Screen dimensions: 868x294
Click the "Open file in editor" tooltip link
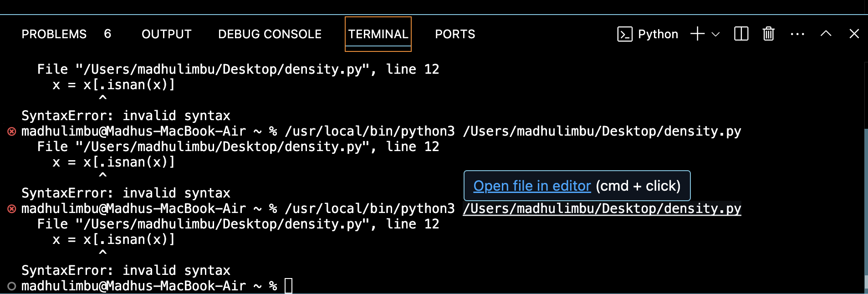pos(532,186)
